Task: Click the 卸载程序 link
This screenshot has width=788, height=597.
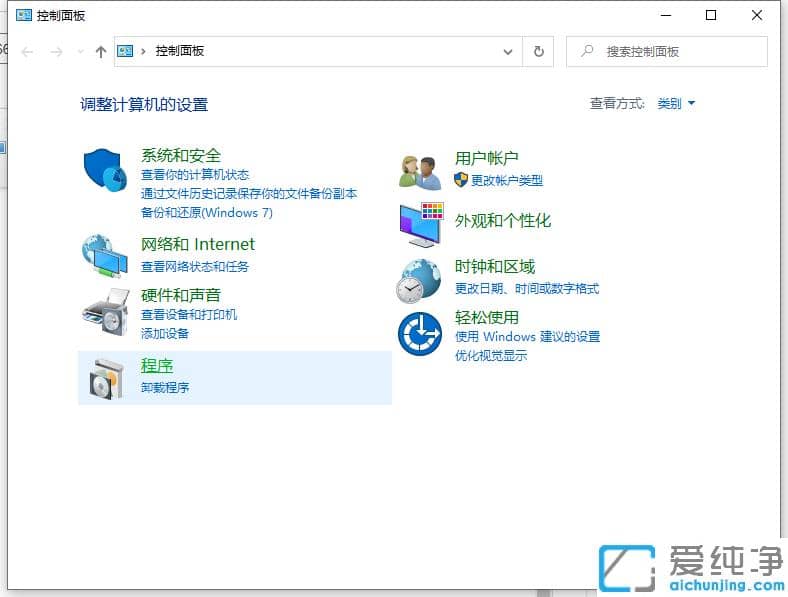Action: tap(165, 387)
